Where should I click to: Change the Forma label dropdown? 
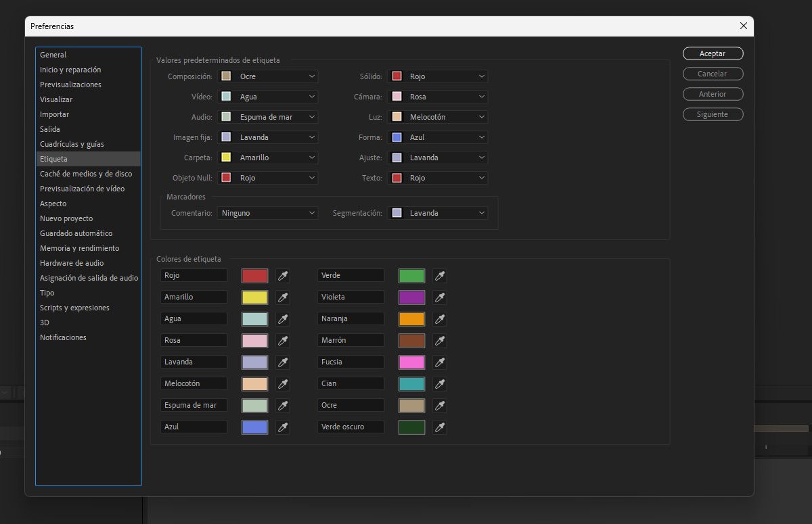438,137
